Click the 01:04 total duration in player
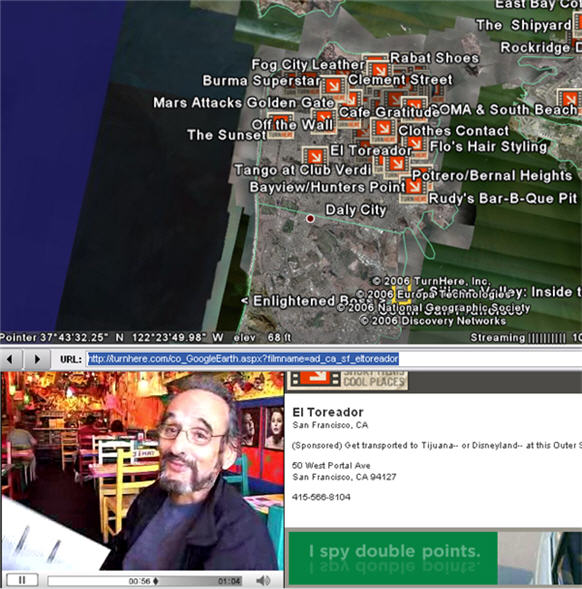Screen dimensions: 582x589 (229, 581)
